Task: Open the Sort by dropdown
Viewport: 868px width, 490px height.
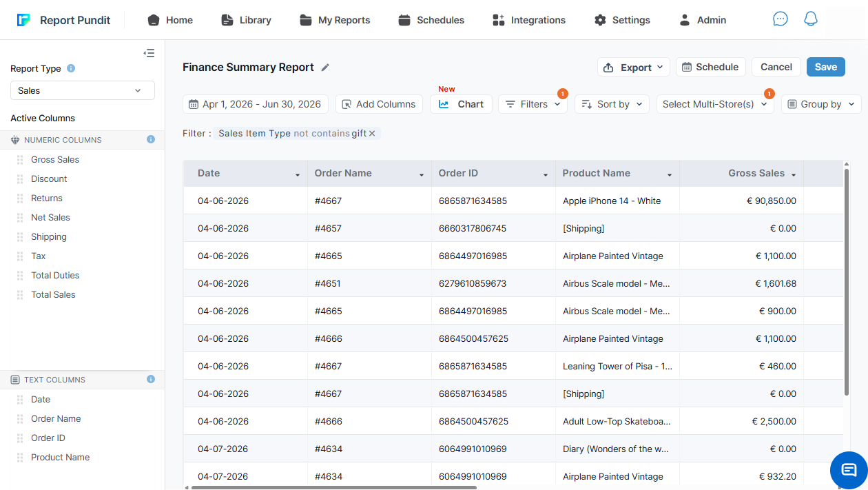Action: click(x=612, y=104)
